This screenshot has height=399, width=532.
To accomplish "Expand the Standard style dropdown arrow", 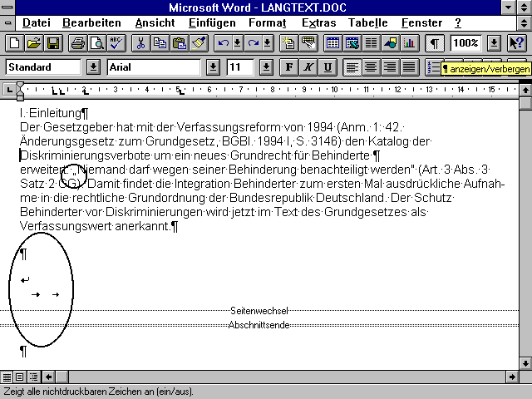I will point(93,67).
